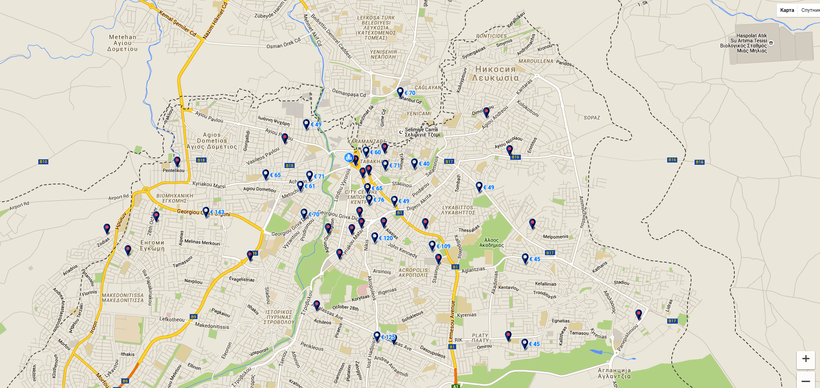Choose the €40 price marker
820x388 pixels.
[420, 164]
